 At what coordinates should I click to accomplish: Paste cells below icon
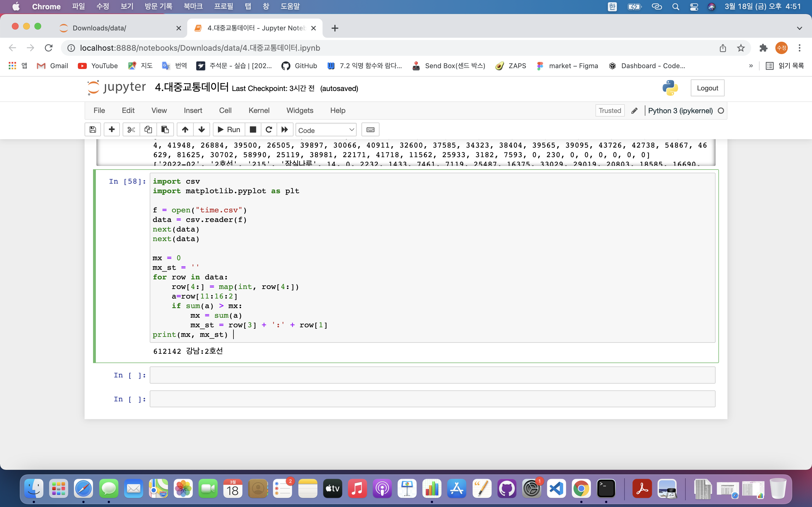coord(165,130)
